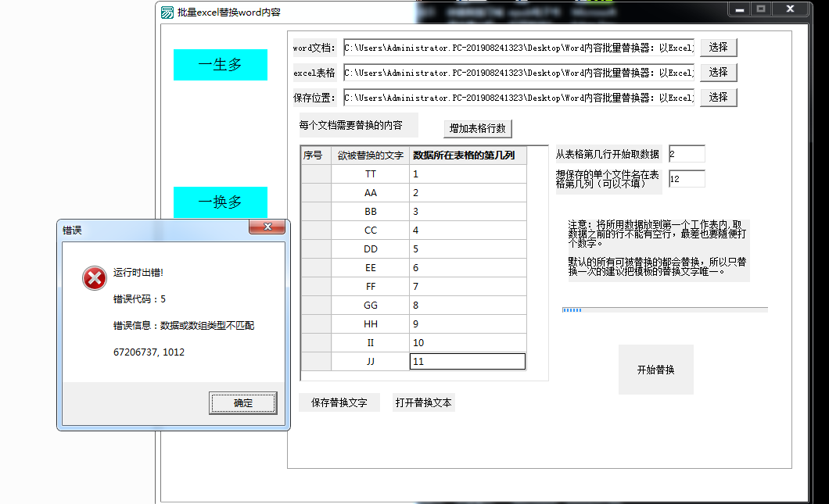Click the red error icon in dialog
The width and height of the screenshot is (829, 504).
tap(95, 278)
